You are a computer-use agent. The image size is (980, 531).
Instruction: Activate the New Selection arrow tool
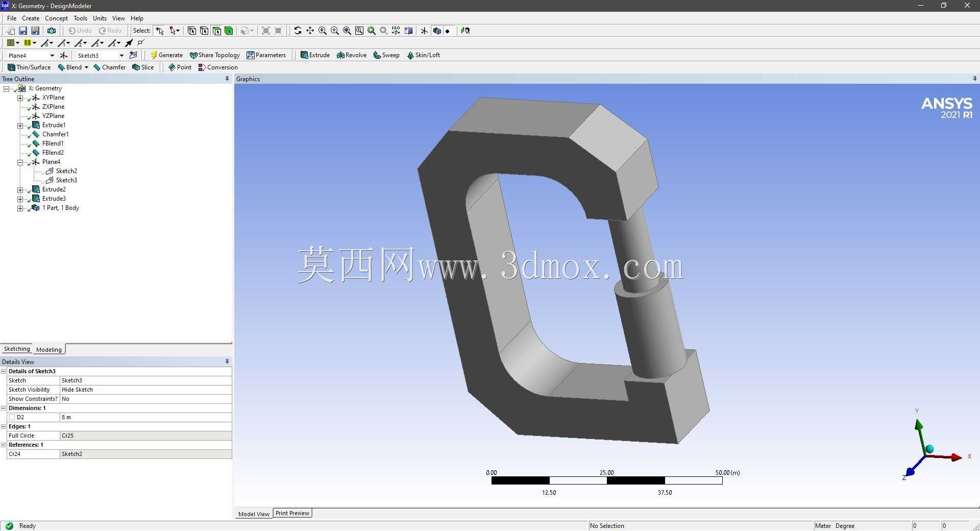click(x=160, y=31)
